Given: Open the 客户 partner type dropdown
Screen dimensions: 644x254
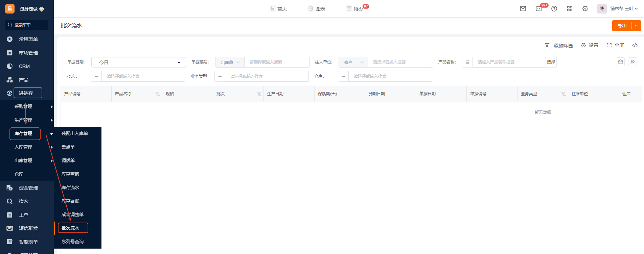Looking at the screenshot, I should (353, 62).
